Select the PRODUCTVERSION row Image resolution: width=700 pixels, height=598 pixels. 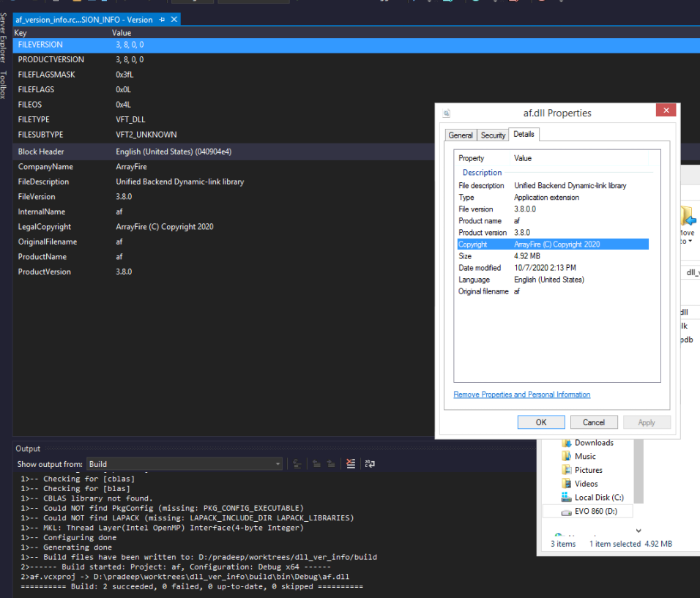click(223, 60)
